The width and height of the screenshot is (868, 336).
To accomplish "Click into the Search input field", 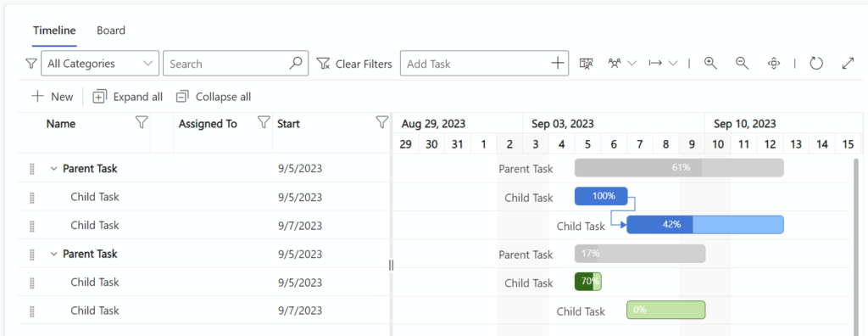I will [x=229, y=64].
